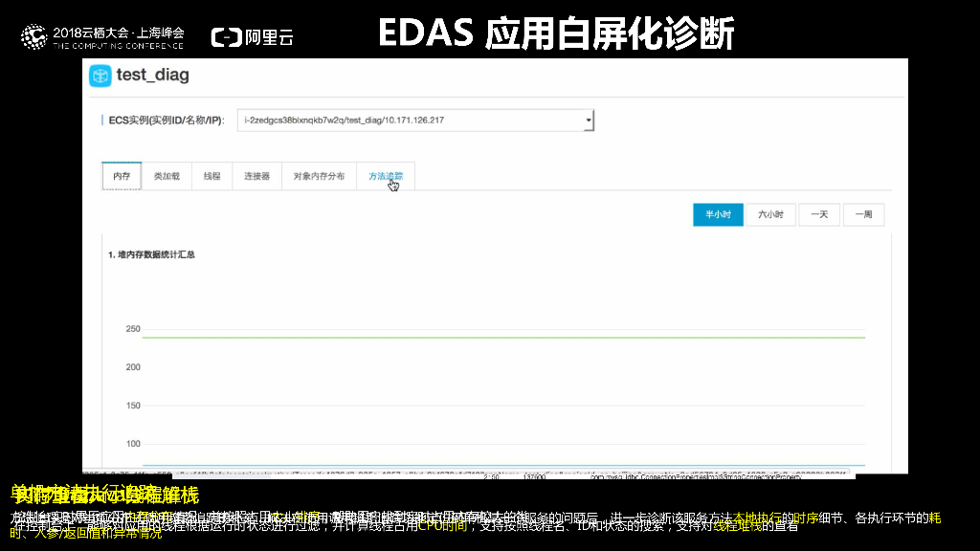
Task: Select the ECS instance combo box field
Action: (415, 120)
